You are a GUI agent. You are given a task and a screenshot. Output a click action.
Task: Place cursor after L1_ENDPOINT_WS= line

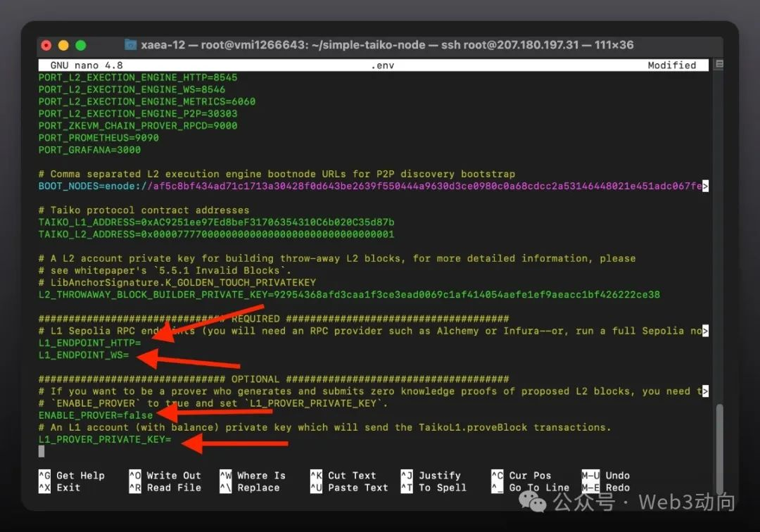click(131, 355)
